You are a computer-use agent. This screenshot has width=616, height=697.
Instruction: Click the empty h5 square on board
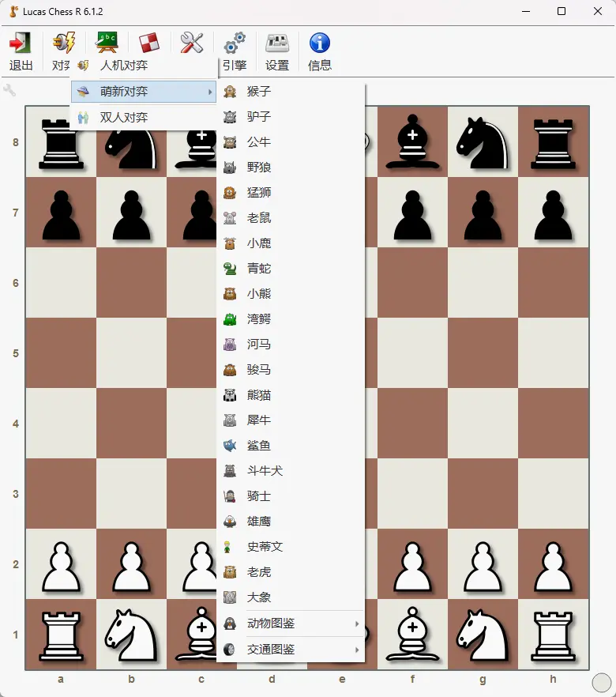click(553, 353)
